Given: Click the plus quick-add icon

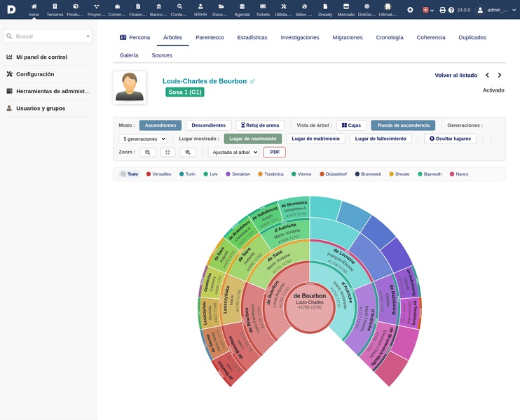Looking at the screenshot, I should pos(410,10).
